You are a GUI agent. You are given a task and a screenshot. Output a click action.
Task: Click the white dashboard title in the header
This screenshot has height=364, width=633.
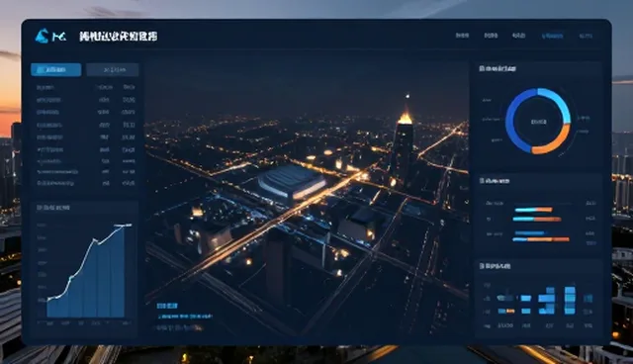pos(119,37)
